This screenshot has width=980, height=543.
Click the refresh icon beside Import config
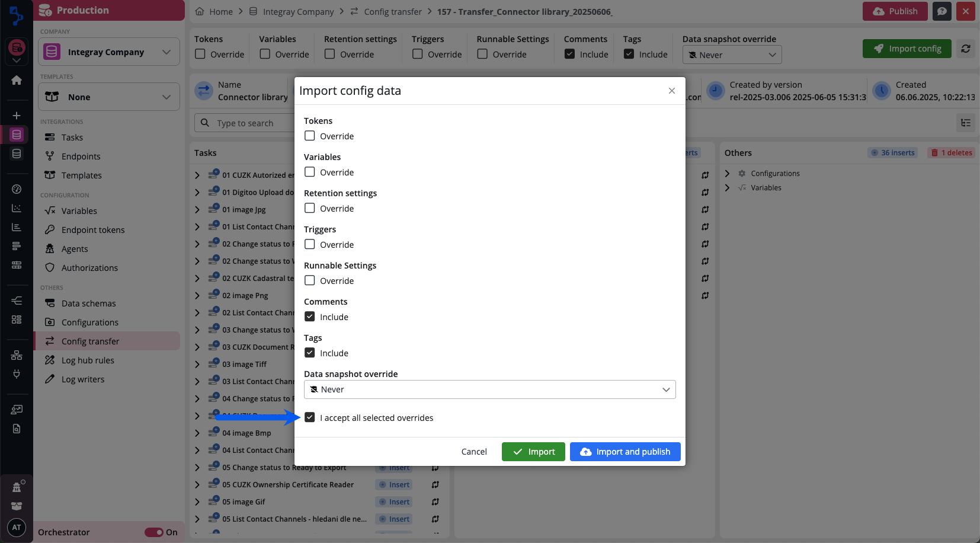(966, 49)
